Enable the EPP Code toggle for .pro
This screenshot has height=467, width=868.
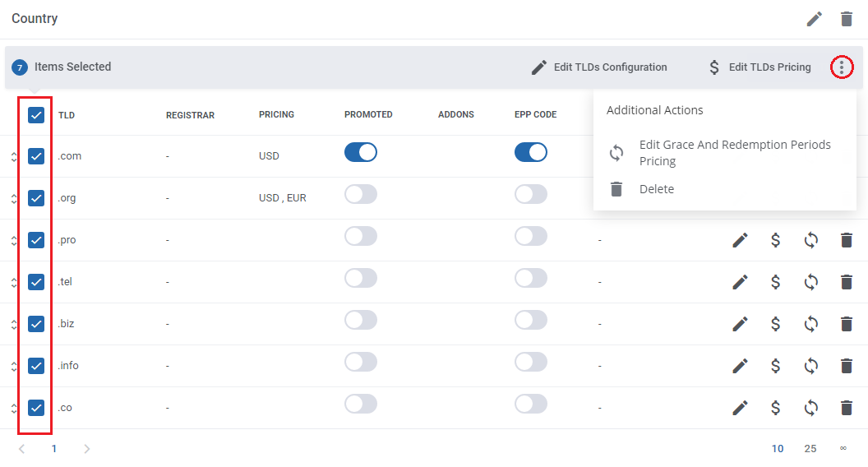(530, 236)
